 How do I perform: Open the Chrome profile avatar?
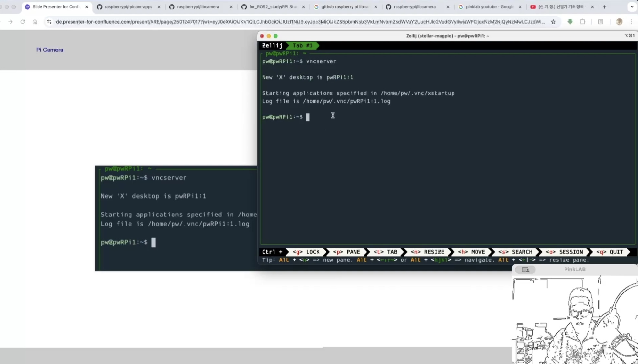tap(619, 22)
